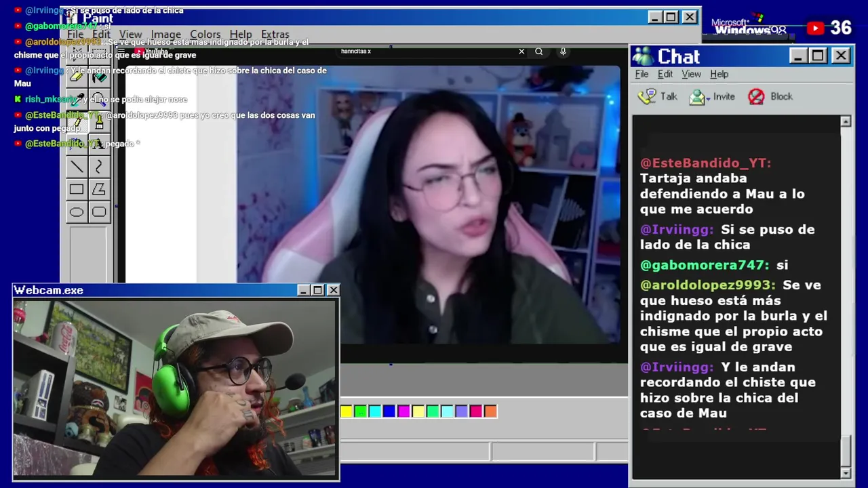868x488 pixels.
Task: Pick the orange color swatch
Action: point(490,411)
